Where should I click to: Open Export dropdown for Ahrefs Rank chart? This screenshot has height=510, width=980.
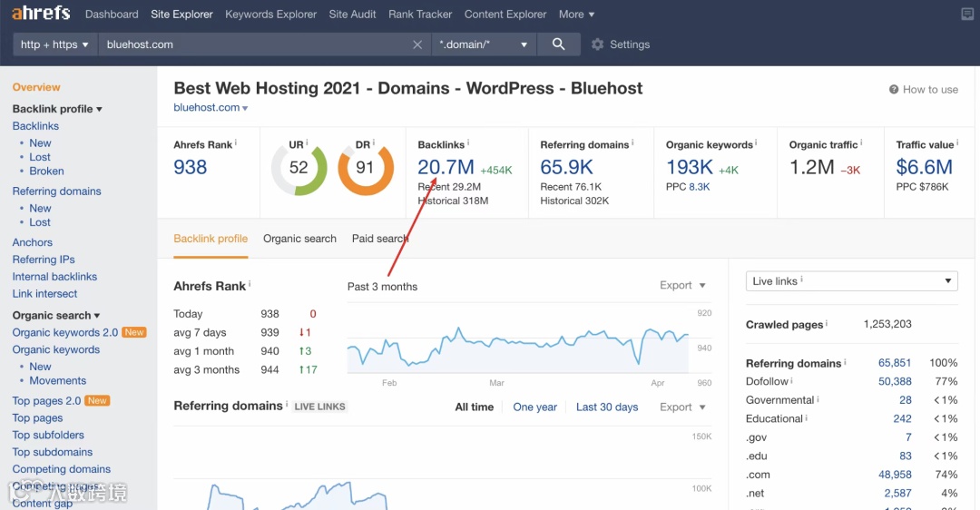point(682,285)
